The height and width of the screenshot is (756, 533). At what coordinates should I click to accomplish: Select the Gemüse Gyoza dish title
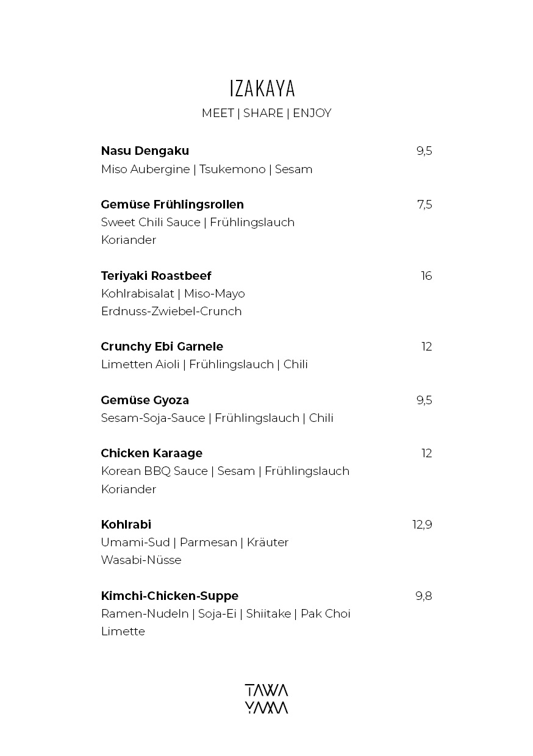pyautogui.click(x=145, y=401)
